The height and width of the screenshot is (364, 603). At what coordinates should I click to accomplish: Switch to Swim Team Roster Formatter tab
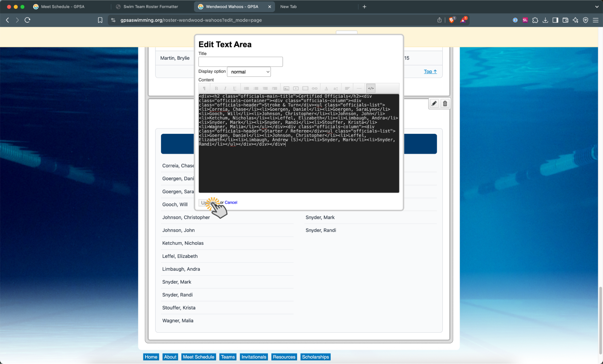point(151,7)
